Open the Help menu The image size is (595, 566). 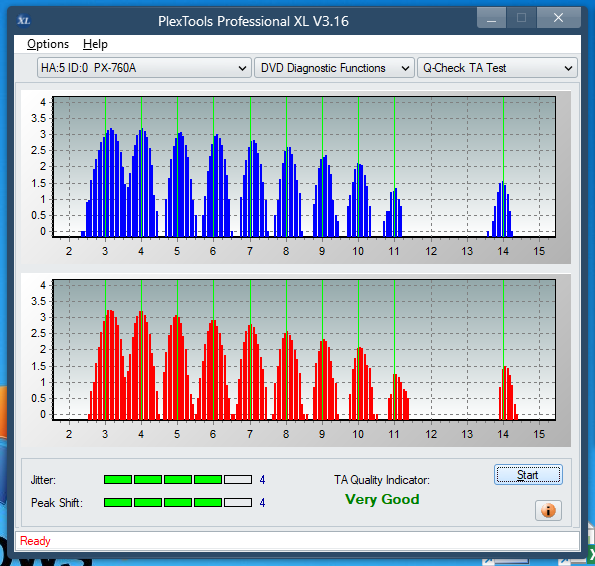point(95,44)
